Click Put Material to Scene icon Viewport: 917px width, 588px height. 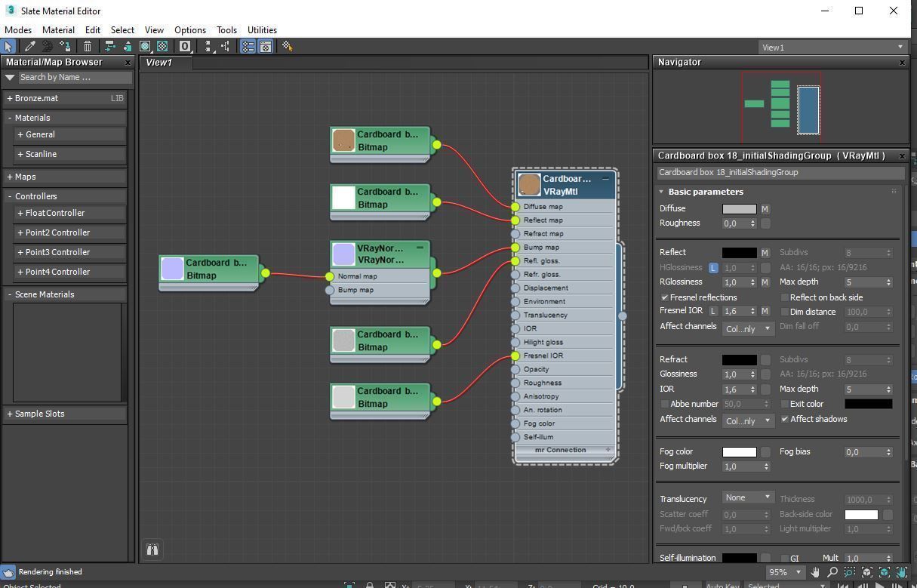47,46
